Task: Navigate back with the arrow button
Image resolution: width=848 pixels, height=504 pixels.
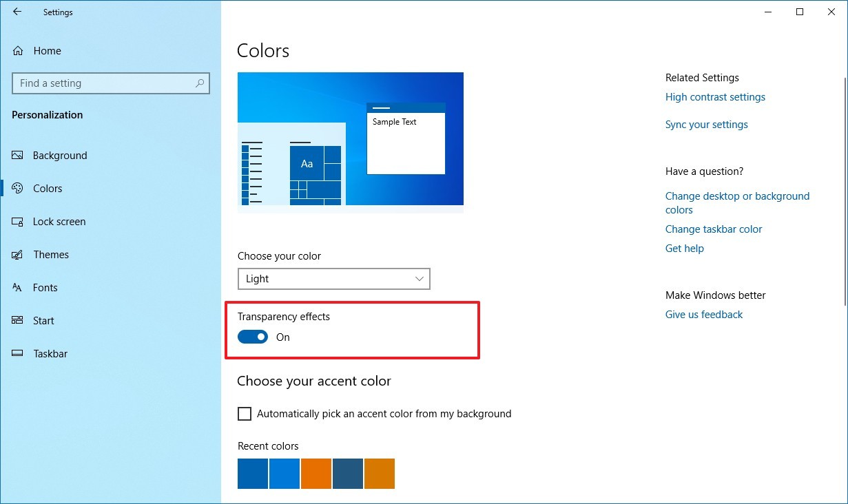Action: tap(17, 12)
